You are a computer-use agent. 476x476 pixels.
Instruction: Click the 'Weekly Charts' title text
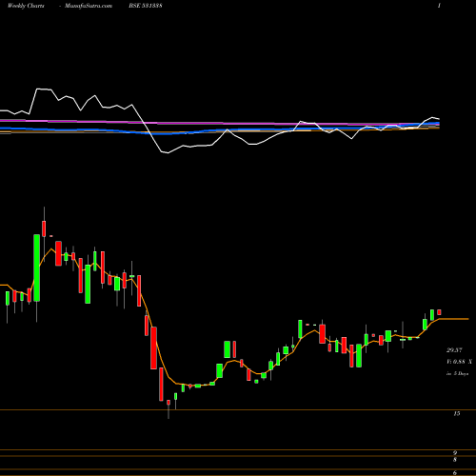click(26, 6)
